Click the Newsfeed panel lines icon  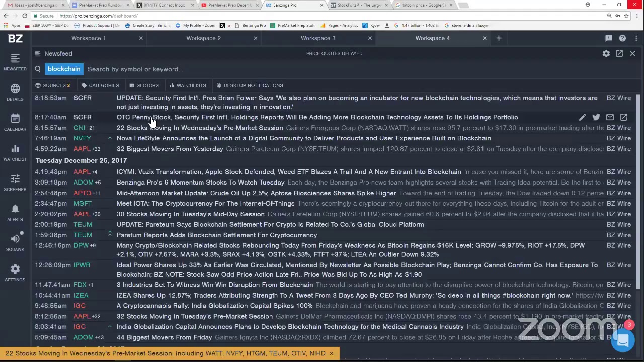click(38, 53)
